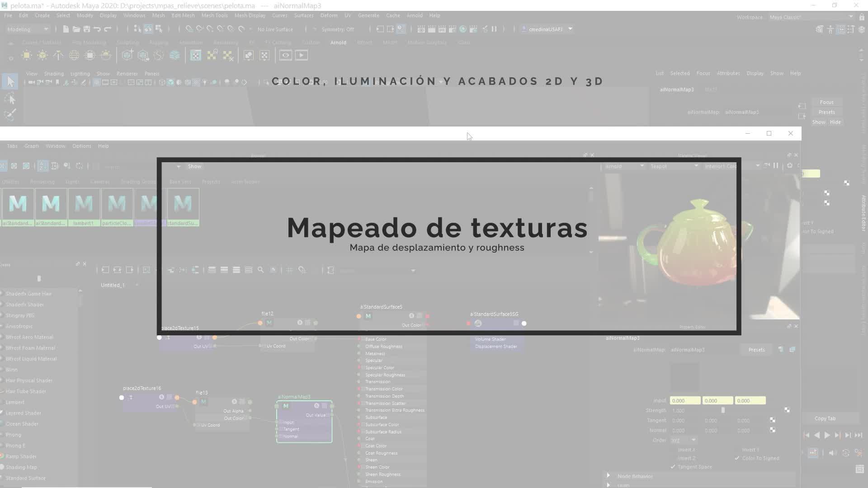868x488 pixels.
Task: Expand the Node Behavior section
Action: tap(609, 476)
